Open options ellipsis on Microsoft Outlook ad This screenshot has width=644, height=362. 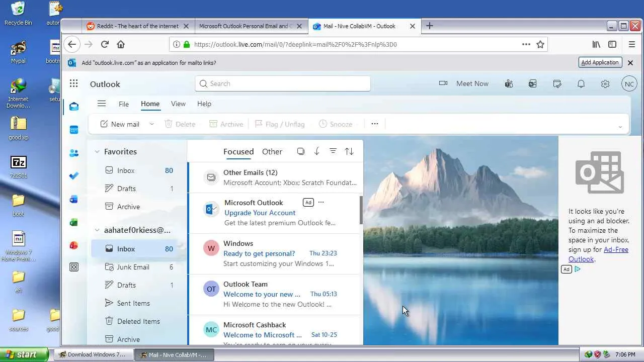(x=321, y=202)
